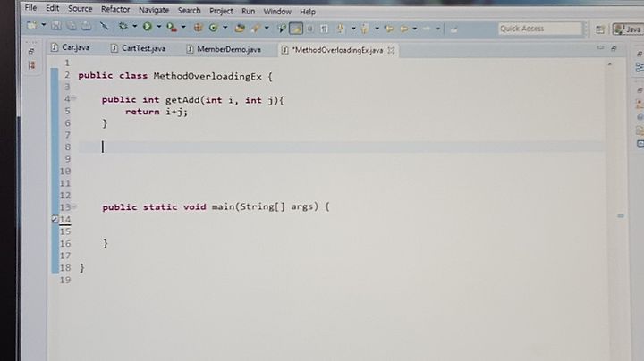Open the File menu
This screenshot has width=644, height=361.
pyautogui.click(x=30, y=8)
